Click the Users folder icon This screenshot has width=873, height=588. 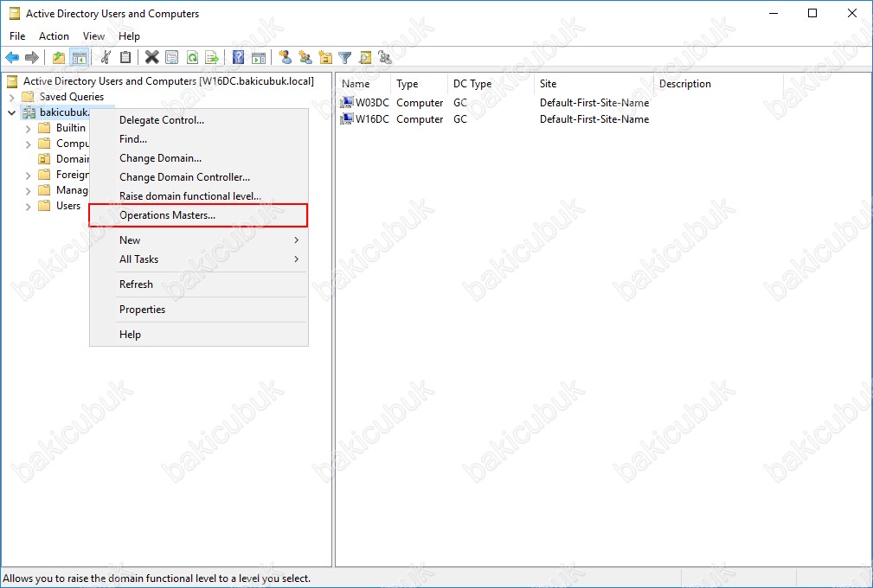point(44,206)
